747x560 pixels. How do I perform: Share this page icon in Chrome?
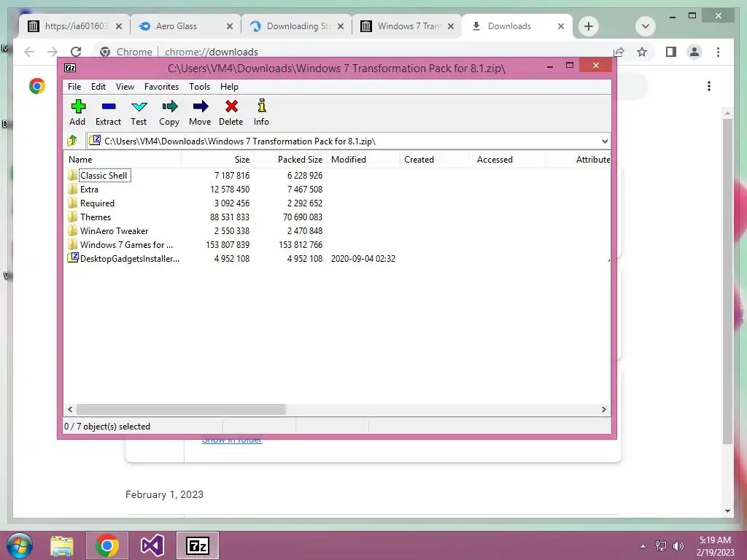pos(619,52)
